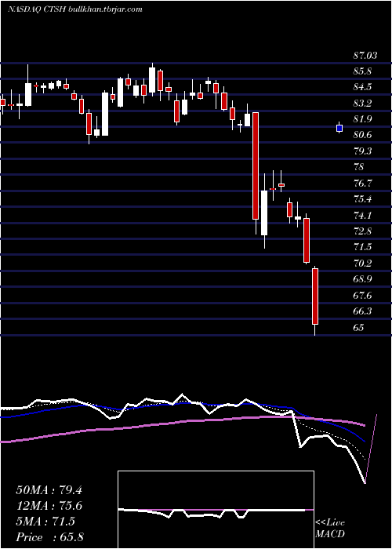392x549 pixels.
Task: Click the 74.1 price axis label
Action: click(x=362, y=215)
